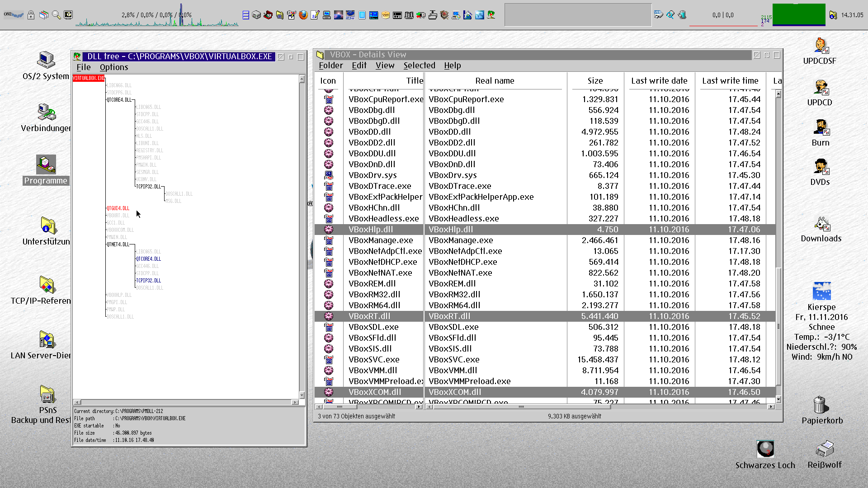Click the Last write time column header

tap(730, 80)
